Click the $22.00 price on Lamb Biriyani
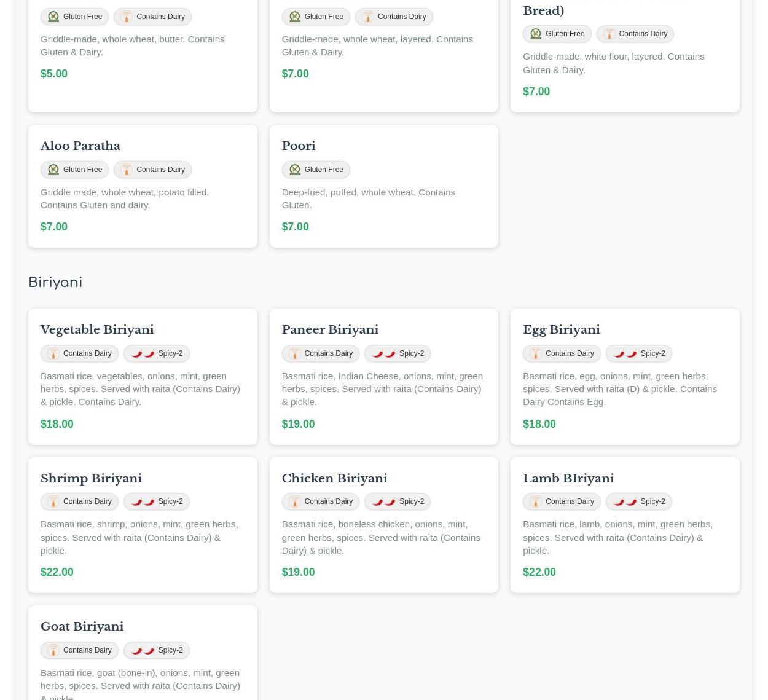 (539, 572)
